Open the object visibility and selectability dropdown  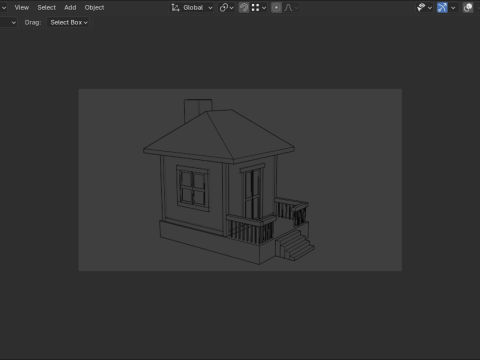pos(424,7)
